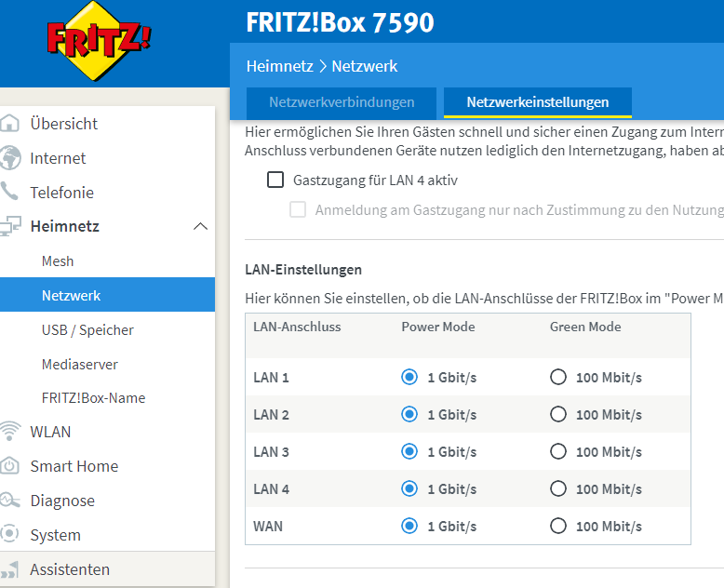Screen dimensions: 724x588
Task: Click the FRITZ! logo
Action: 99,41
